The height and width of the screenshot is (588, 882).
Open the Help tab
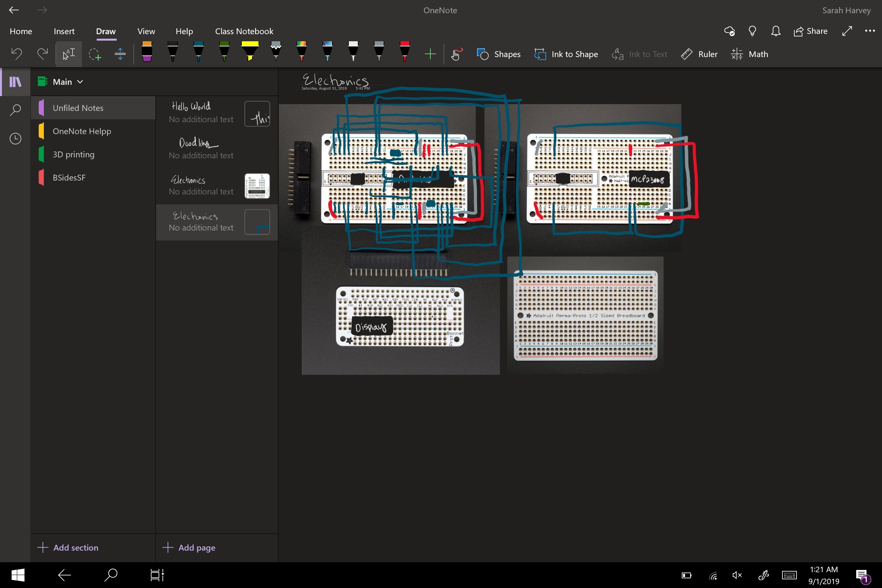(x=184, y=31)
